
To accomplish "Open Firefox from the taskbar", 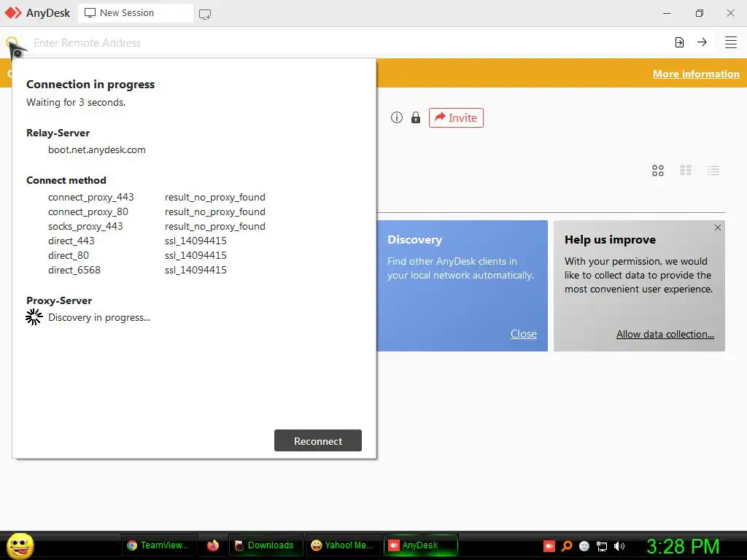I will tap(213, 545).
